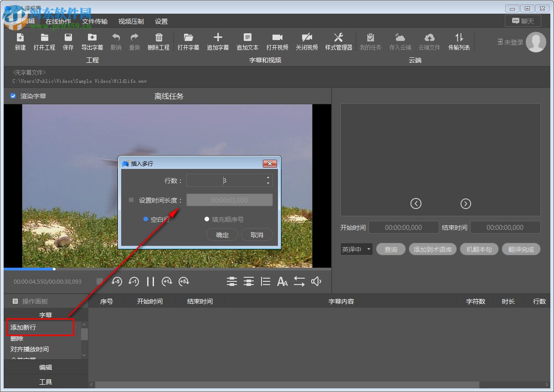This screenshot has width=554, height=392.
Task: Click 导出字幕 export icon in toolbar
Action: 92,38
